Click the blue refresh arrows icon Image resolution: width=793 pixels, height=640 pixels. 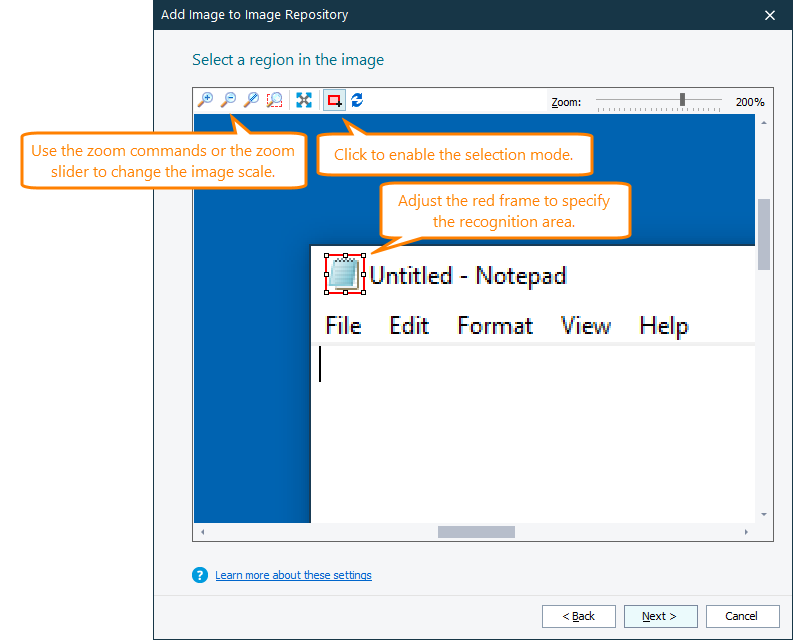(357, 100)
